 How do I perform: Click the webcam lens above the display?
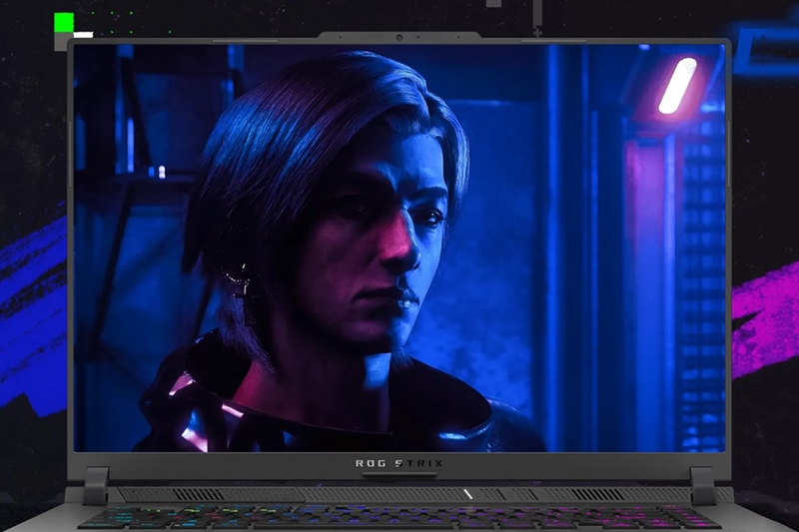point(399,39)
